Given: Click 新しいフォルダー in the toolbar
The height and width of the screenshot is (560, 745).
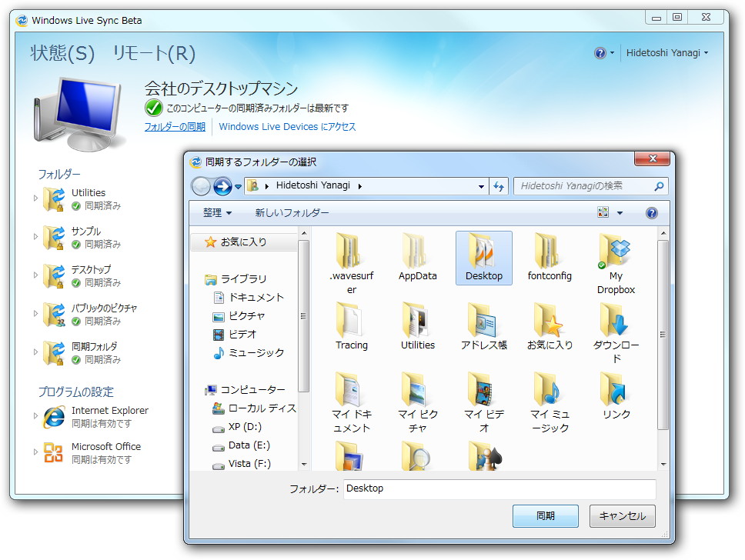Looking at the screenshot, I should pyautogui.click(x=292, y=213).
